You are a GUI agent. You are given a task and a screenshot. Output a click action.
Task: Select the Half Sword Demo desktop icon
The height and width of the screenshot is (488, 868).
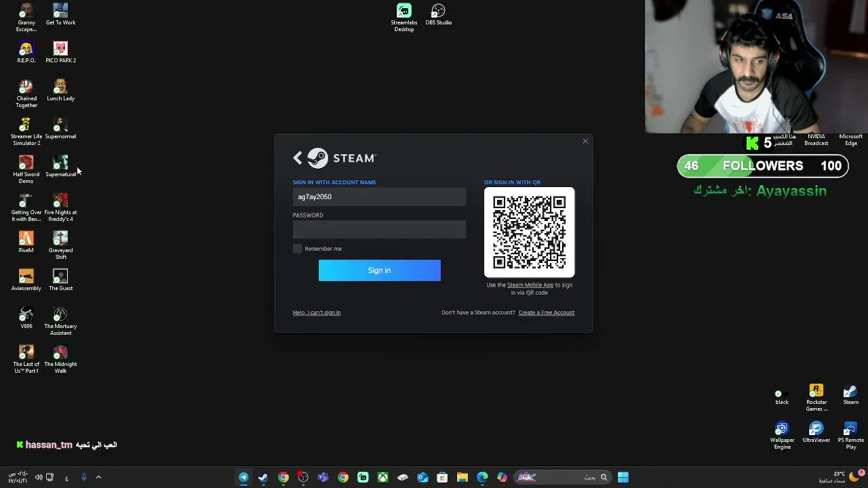[x=26, y=170]
